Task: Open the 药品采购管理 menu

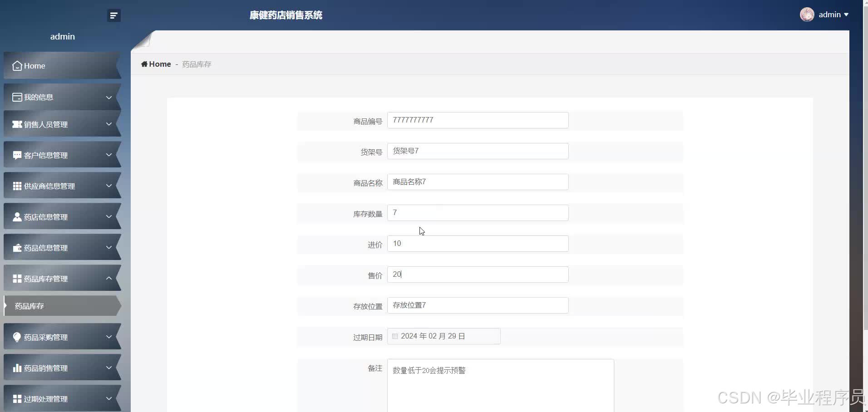Action: coord(62,337)
